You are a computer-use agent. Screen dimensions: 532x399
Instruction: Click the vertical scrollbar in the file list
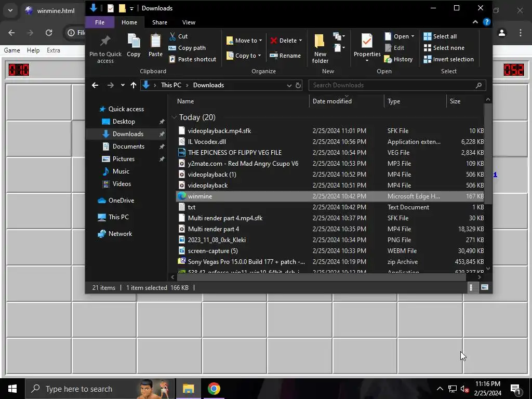tap(488, 153)
